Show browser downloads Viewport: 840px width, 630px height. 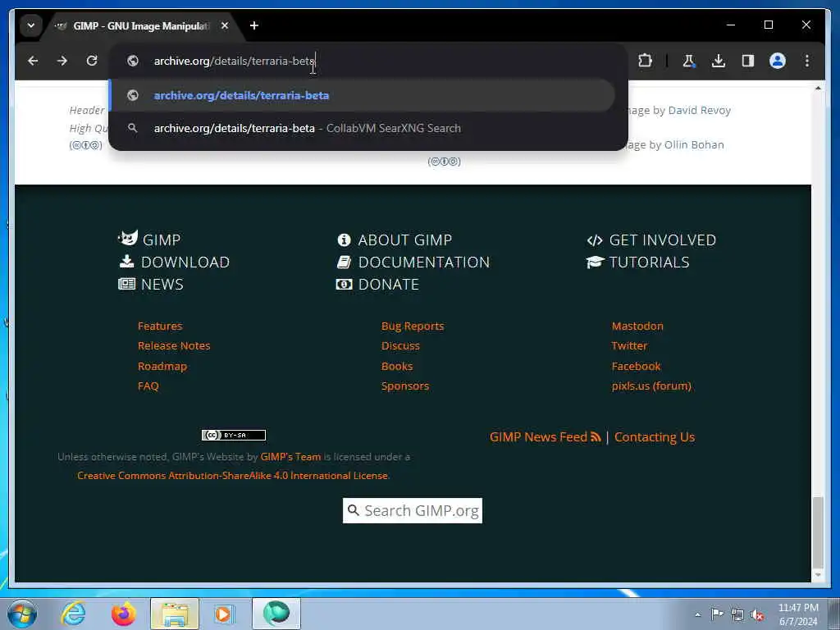pyautogui.click(x=719, y=61)
